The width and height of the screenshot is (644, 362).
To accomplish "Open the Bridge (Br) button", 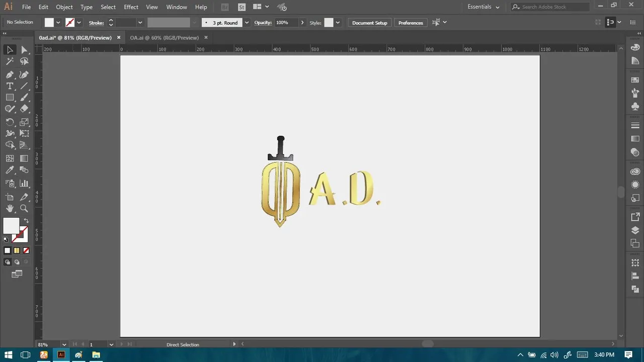I will [225, 7].
